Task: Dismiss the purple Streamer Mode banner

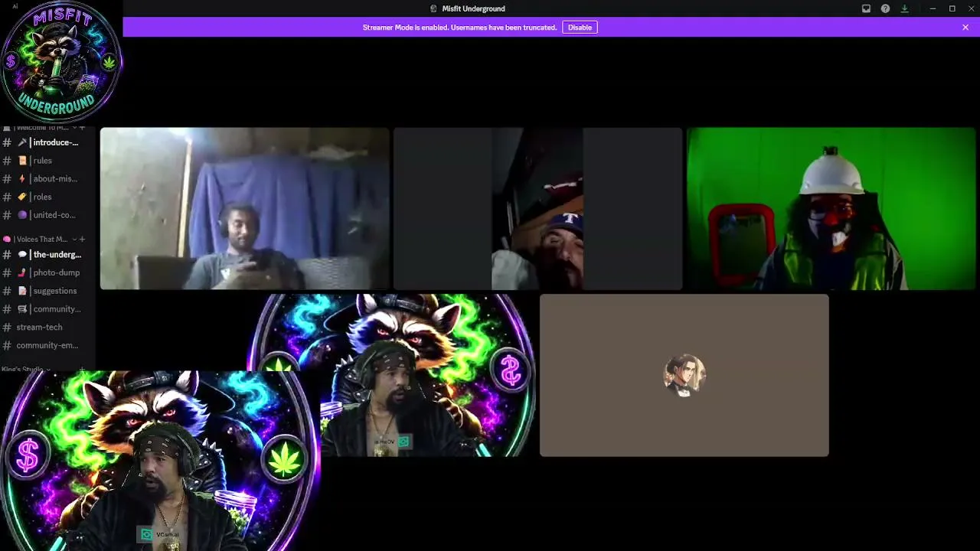Action: (x=965, y=28)
